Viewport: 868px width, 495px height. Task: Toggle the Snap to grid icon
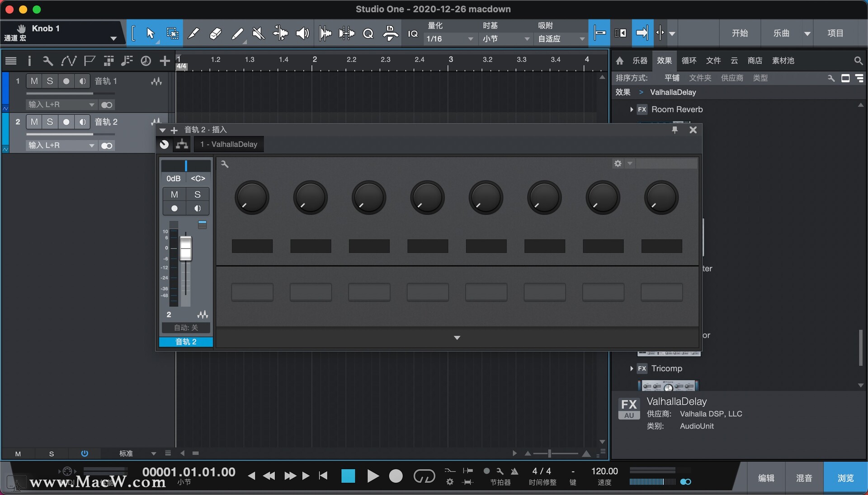click(x=599, y=33)
